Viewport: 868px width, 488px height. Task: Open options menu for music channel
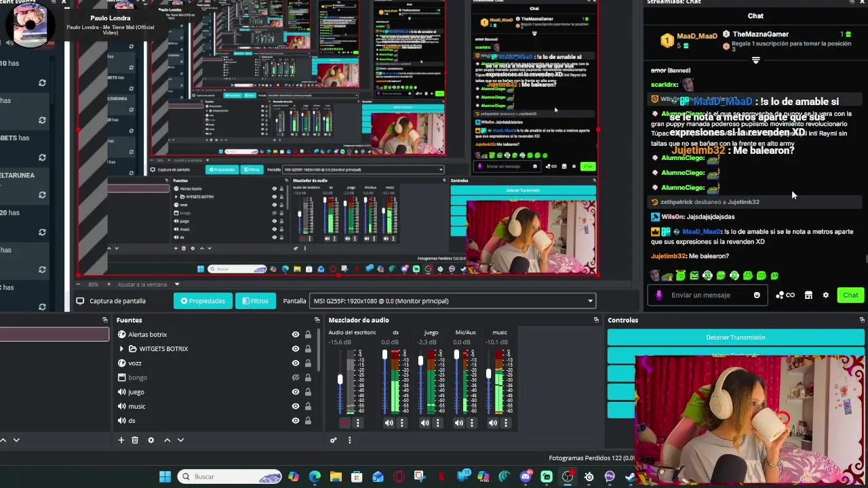click(x=505, y=423)
